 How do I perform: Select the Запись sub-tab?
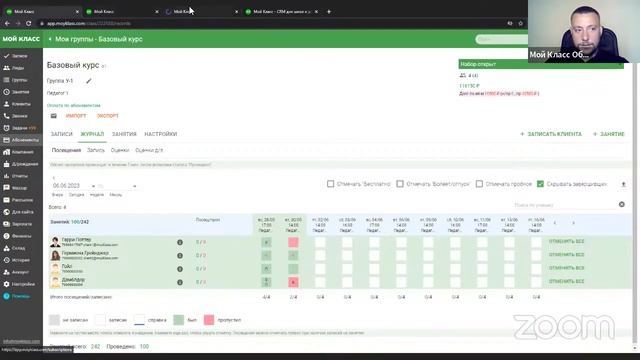(96, 150)
